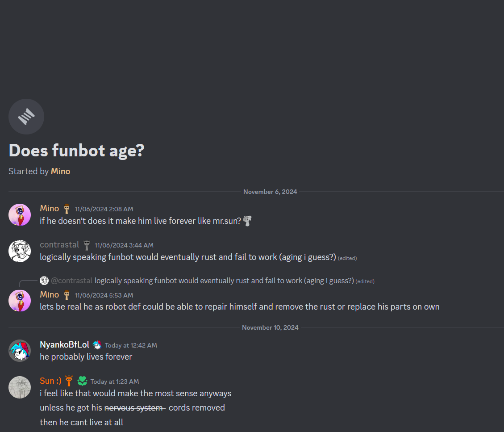This screenshot has height=432, width=504.
Task: Click the NyankoBfLol username
Action: tap(64, 345)
